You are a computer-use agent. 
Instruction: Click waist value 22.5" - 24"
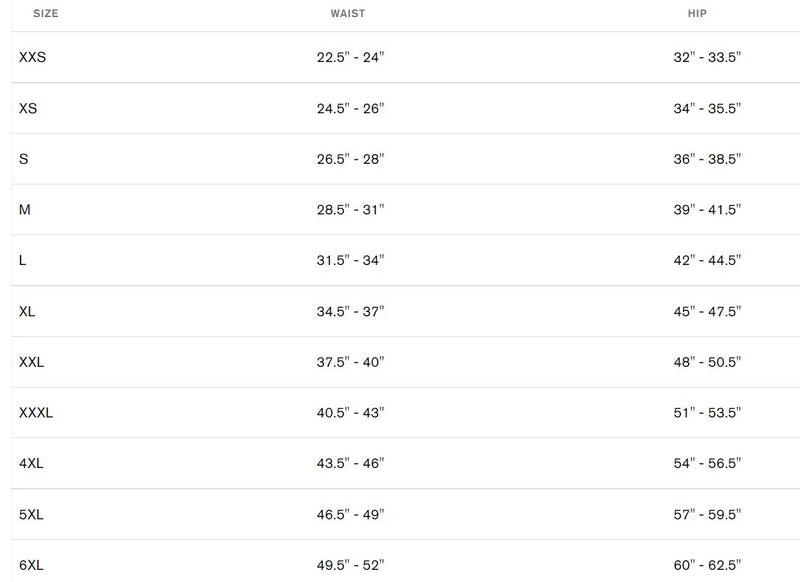pos(351,57)
